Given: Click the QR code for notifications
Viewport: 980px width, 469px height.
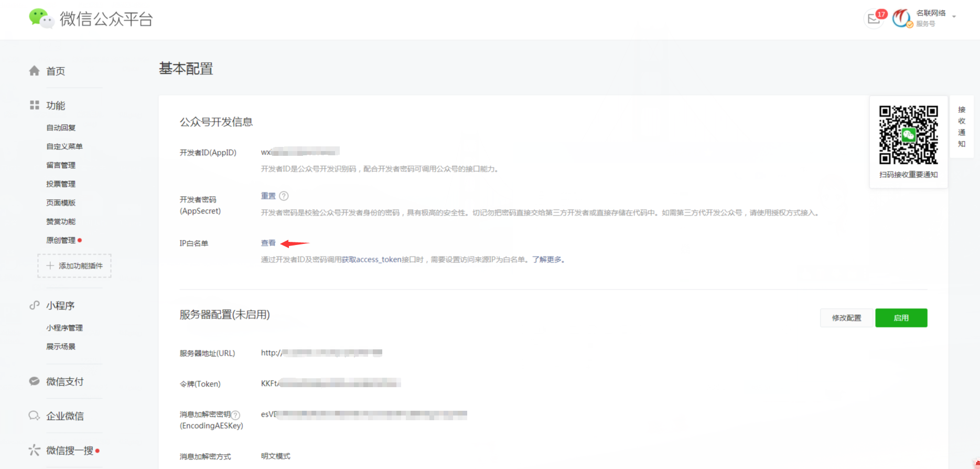Looking at the screenshot, I should coord(908,135).
